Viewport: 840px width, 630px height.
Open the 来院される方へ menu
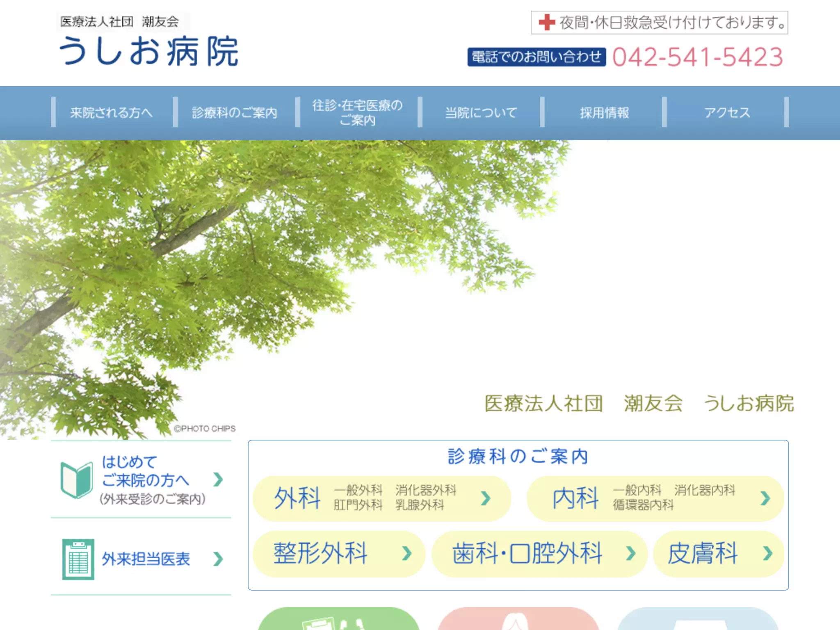[x=112, y=112]
